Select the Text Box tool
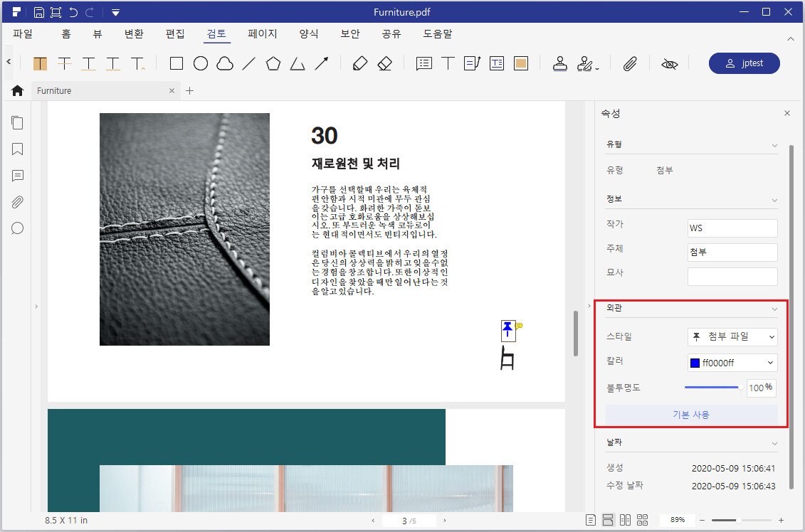This screenshot has height=532, width=805. point(496,63)
